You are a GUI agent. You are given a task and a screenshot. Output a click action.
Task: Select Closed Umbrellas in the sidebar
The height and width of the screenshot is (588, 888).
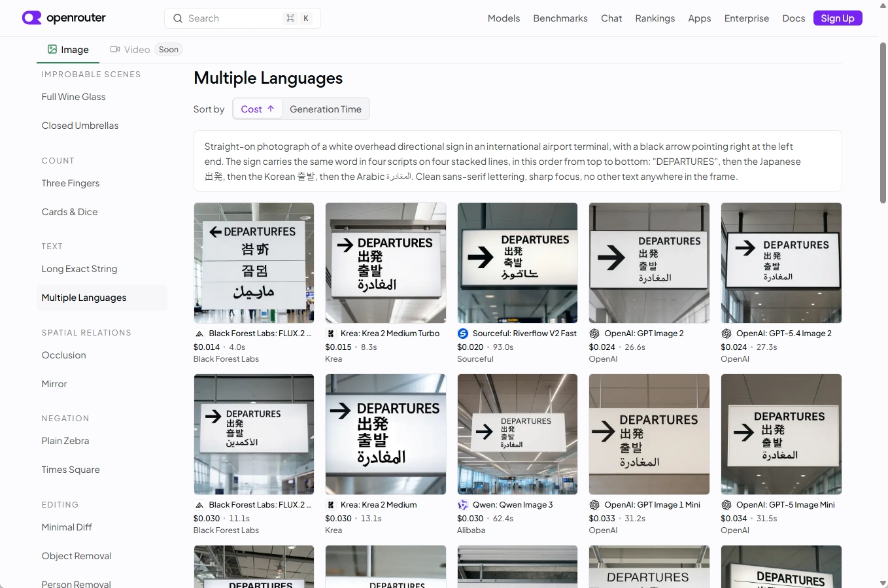[x=102, y=126]
